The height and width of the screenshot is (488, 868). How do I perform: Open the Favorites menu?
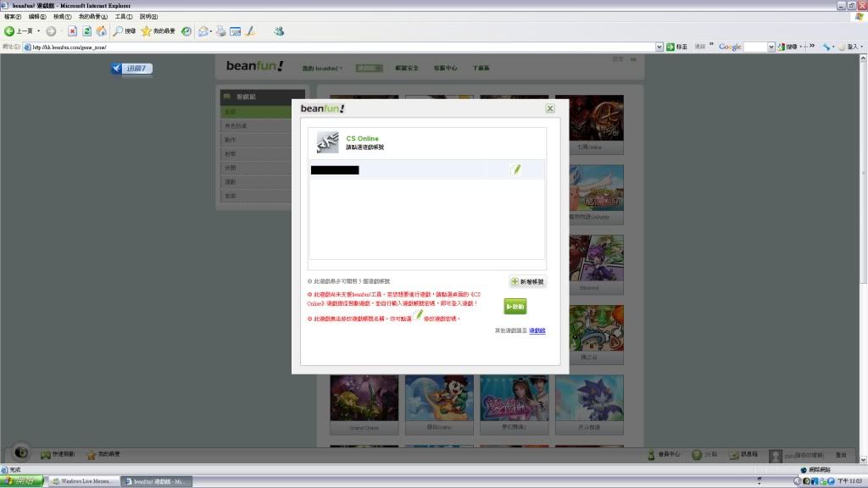point(93,17)
